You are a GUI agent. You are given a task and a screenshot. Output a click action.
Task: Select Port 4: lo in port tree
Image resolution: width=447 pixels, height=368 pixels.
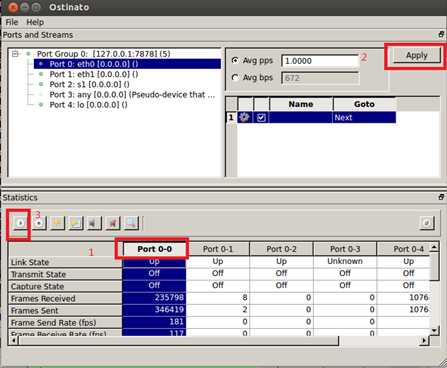(88, 105)
